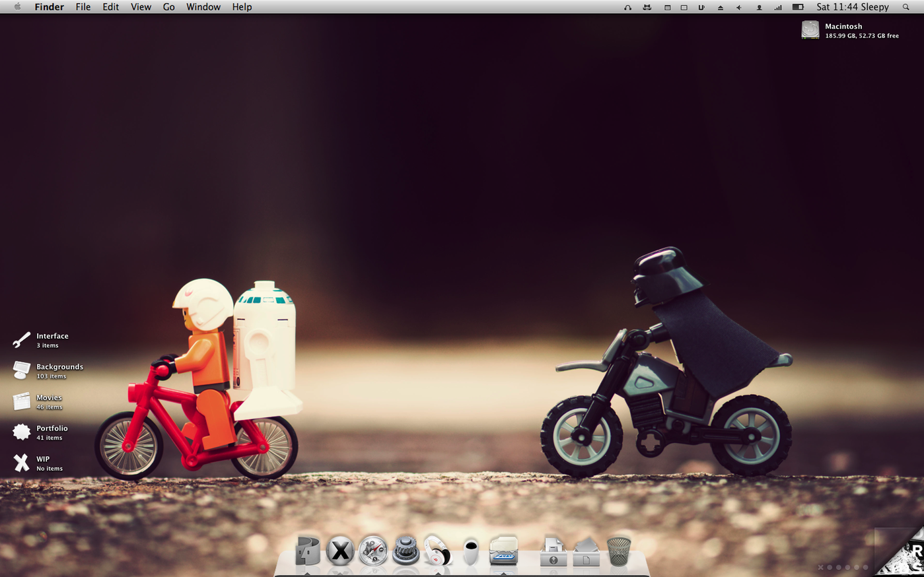Viewport: 924px width, 577px height.
Task: Click the UP status icon in menu bar
Action: coord(701,7)
